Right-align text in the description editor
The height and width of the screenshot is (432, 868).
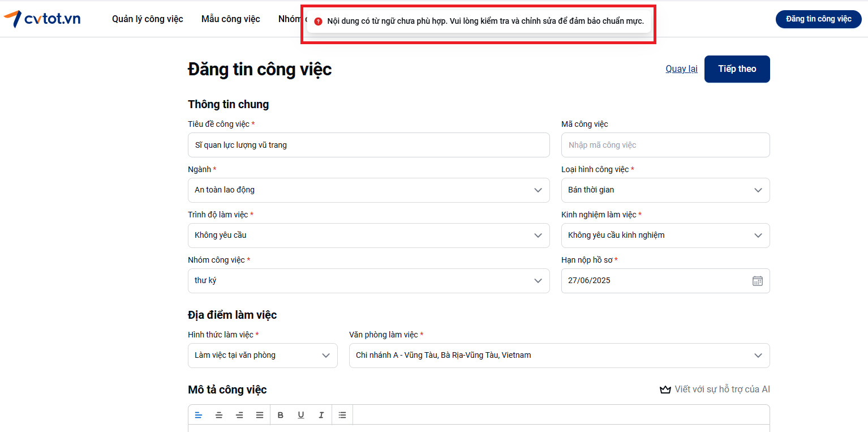pyautogui.click(x=239, y=415)
